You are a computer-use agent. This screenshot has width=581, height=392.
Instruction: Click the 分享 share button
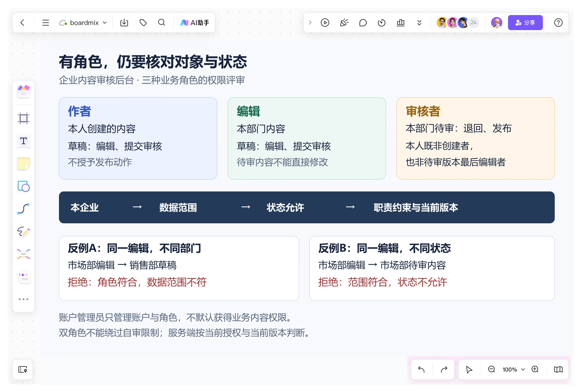point(525,22)
